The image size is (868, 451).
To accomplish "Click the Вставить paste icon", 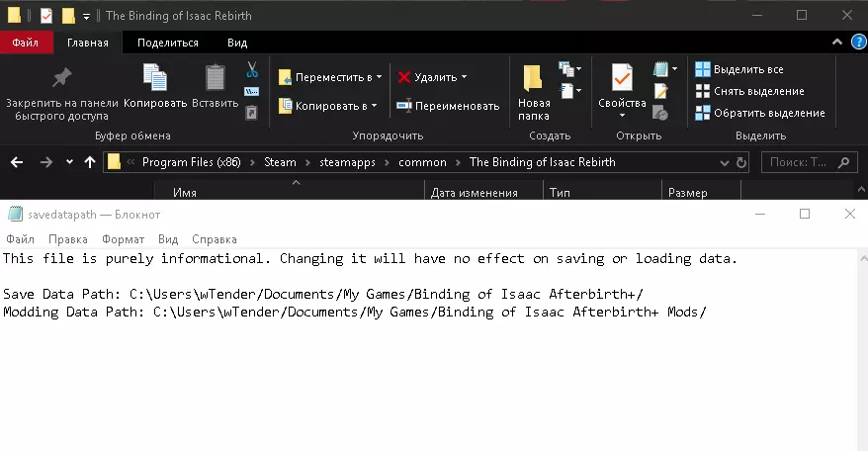I will pos(215,77).
